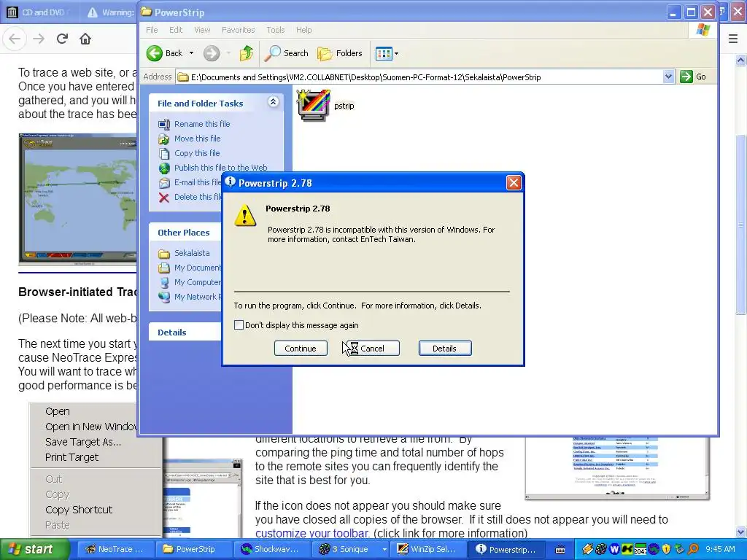Click Details button in Powerstrip dialog

(444, 349)
